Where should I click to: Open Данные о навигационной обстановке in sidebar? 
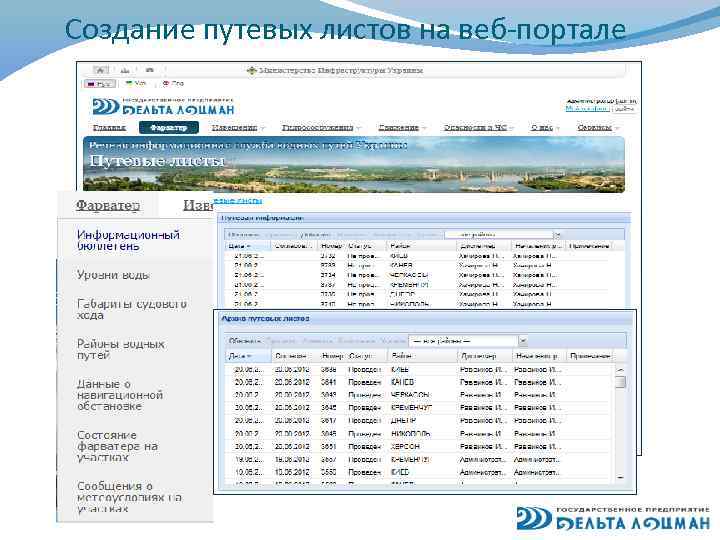(x=120, y=395)
